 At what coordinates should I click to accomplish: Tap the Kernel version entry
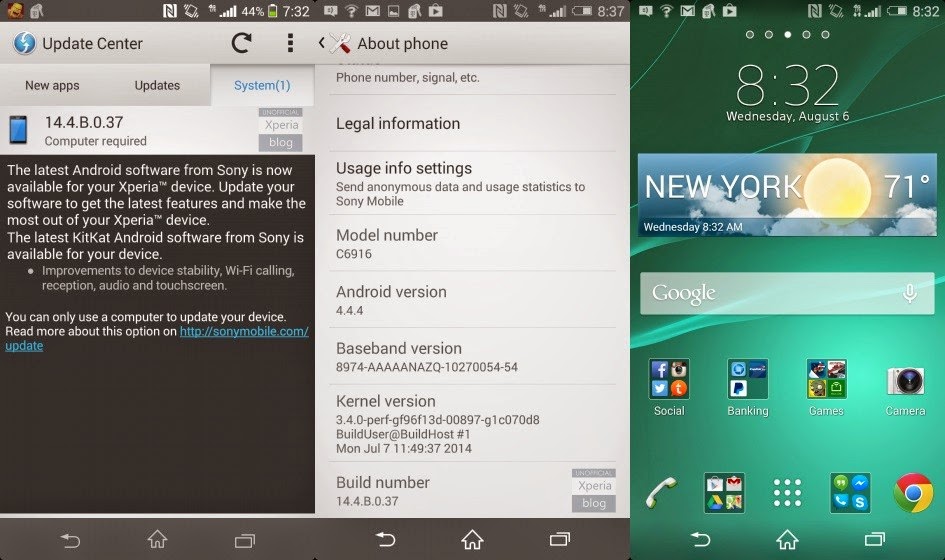[472, 424]
